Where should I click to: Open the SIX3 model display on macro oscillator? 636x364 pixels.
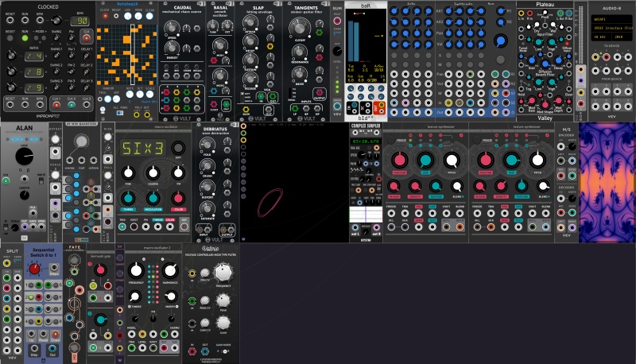[143, 149]
